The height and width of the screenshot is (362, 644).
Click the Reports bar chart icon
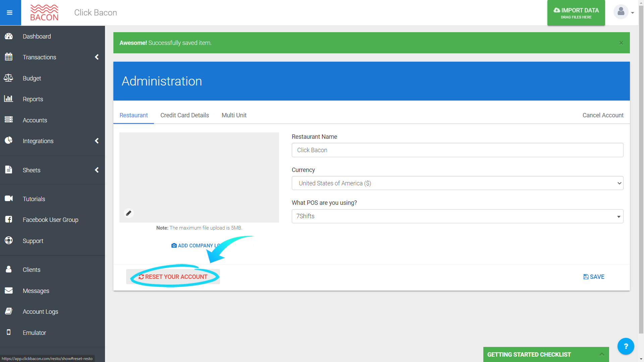(9, 99)
